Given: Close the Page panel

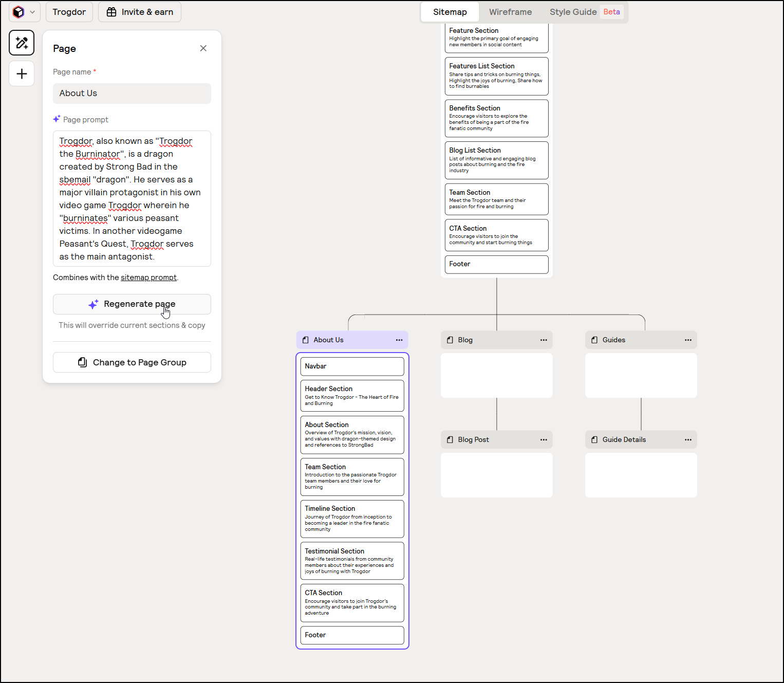Looking at the screenshot, I should point(203,48).
